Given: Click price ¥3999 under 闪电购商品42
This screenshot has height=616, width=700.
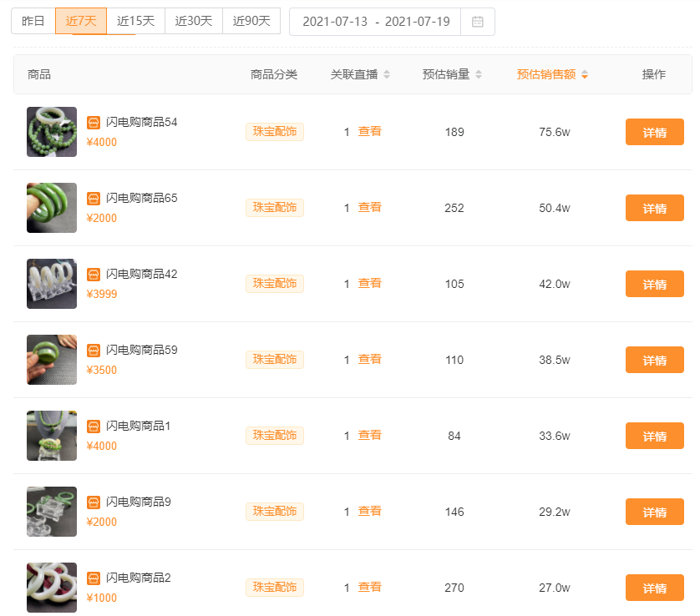Looking at the screenshot, I should (x=102, y=295).
